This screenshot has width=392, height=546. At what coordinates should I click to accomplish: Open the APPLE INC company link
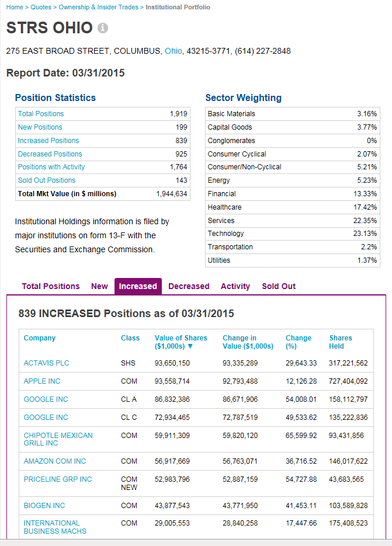click(42, 381)
